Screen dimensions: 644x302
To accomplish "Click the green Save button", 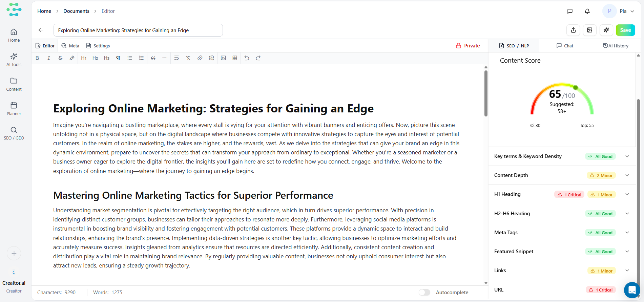I will [x=625, y=30].
